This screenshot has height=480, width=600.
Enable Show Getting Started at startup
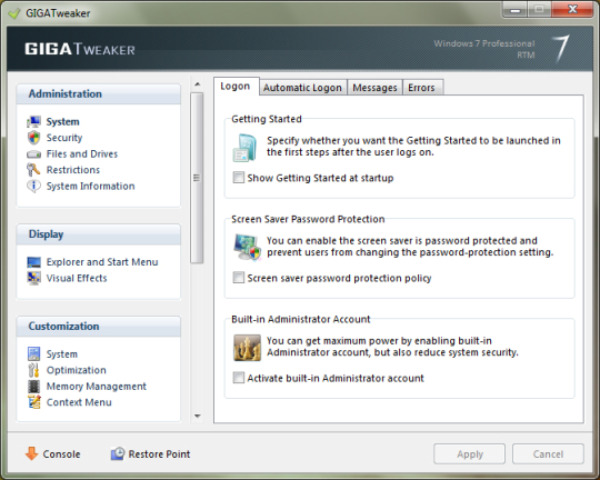click(x=238, y=178)
